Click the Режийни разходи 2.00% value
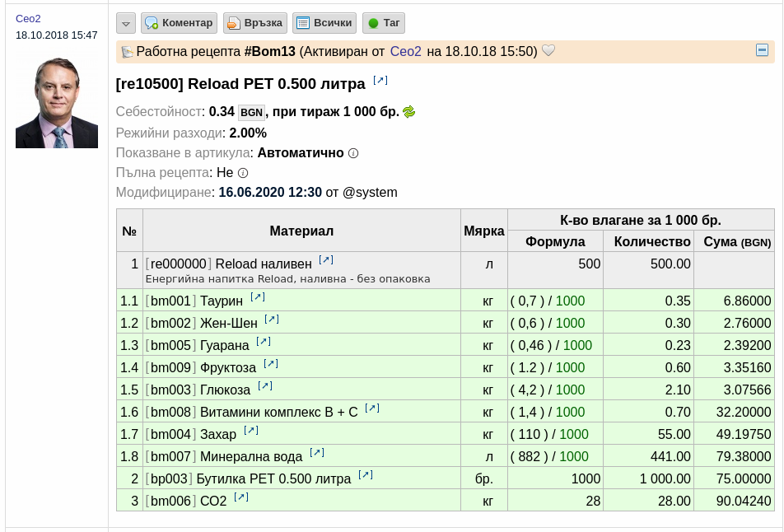The image size is (784, 532). click(248, 133)
